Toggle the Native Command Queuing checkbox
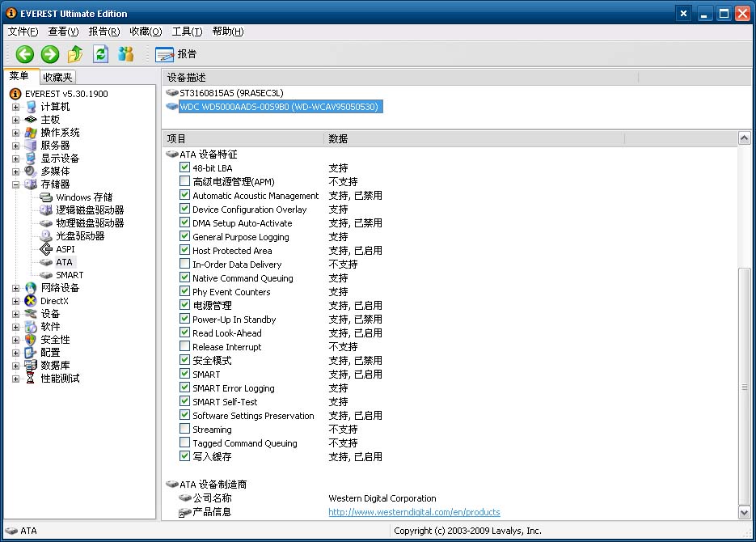Screen dimensions: 756x542 click(x=185, y=278)
